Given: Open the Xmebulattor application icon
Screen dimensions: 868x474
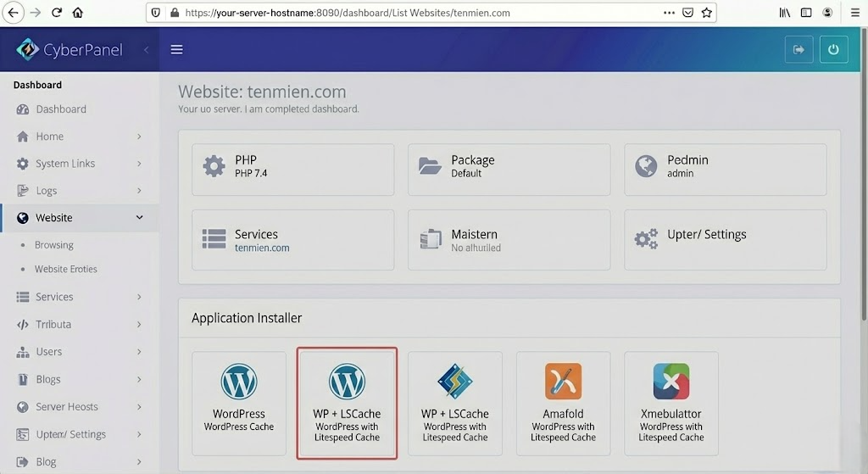Looking at the screenshot, I should click(x=670, y=382).
